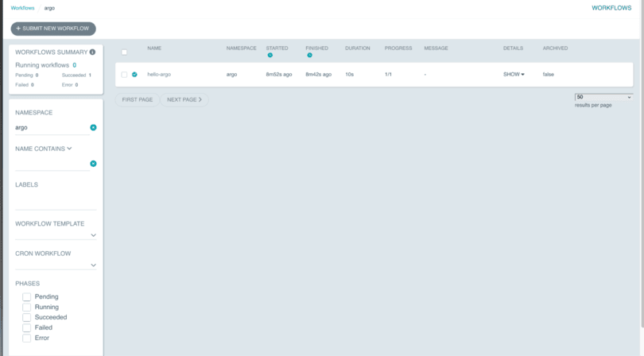Click the plus icon on Submit New Workflow
Viewport: 644px width, 356px height.
[x=18, y=29]
